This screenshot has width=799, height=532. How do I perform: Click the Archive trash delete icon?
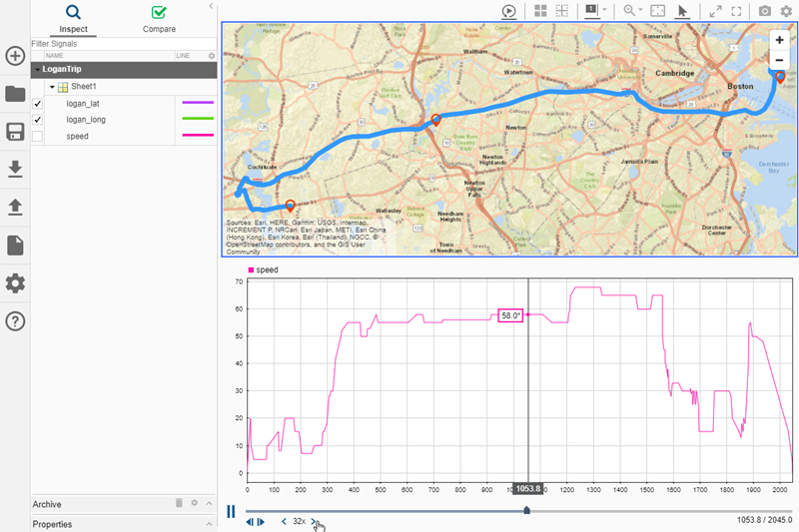click(179, 503)
